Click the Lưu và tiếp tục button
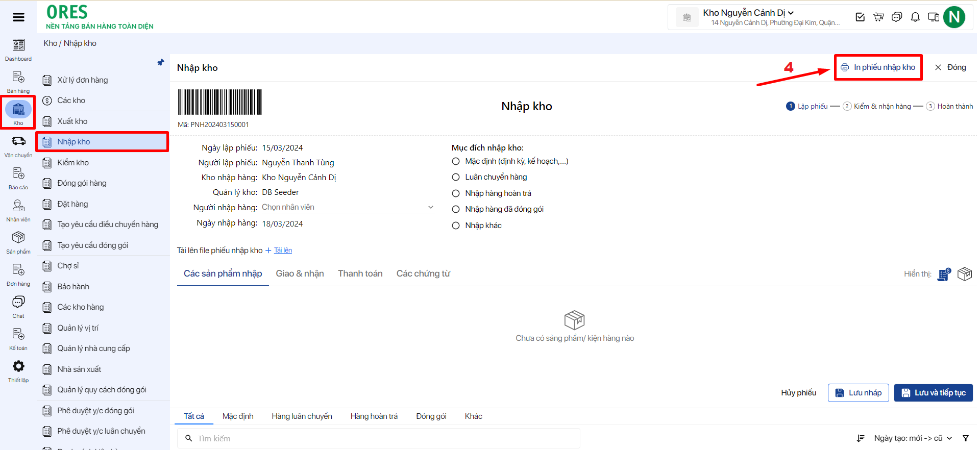This screenshot has width=980, height=450. (933, 393)
